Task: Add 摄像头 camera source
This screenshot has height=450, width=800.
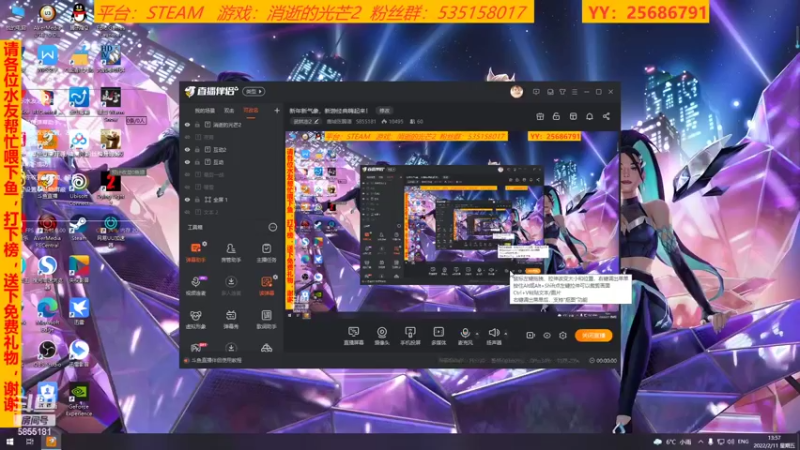Action: (x=382, y=336)
